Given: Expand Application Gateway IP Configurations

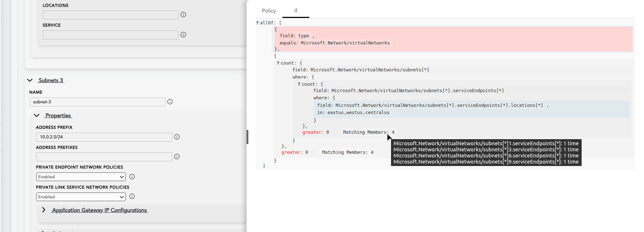Looking at the screenshot, I should (x=43, y=210).
